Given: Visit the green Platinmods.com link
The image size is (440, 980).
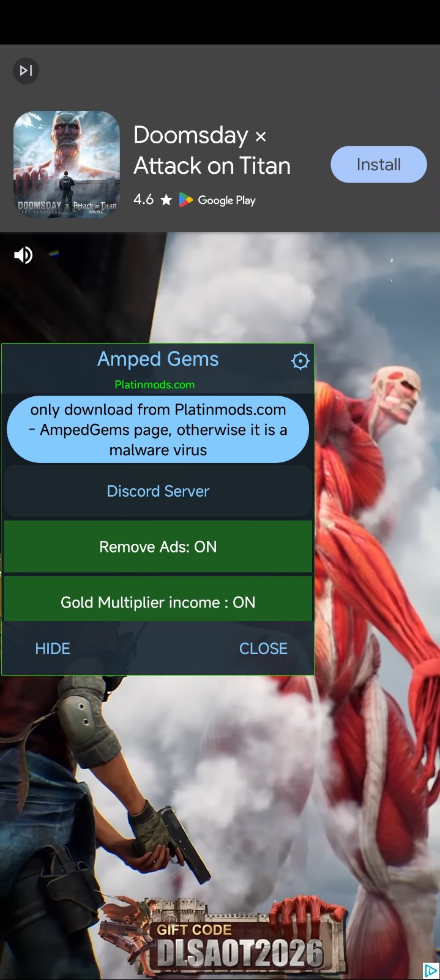Looking at the screenshot, I should [155, 385].
